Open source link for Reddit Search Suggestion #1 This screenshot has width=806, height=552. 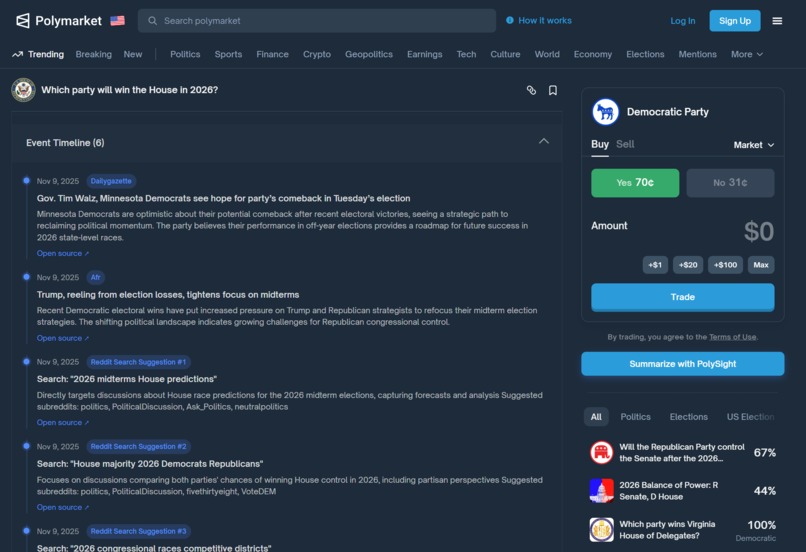click(x=63, y=422)
